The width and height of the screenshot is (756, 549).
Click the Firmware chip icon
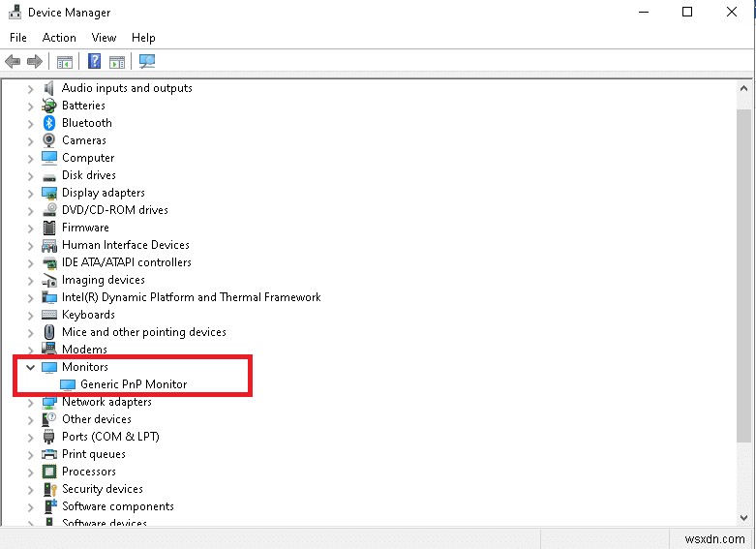coord(49,228)
